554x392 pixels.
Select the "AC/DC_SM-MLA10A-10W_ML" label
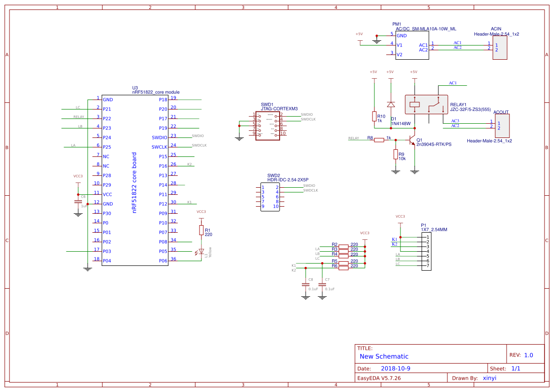click(426, 29)
